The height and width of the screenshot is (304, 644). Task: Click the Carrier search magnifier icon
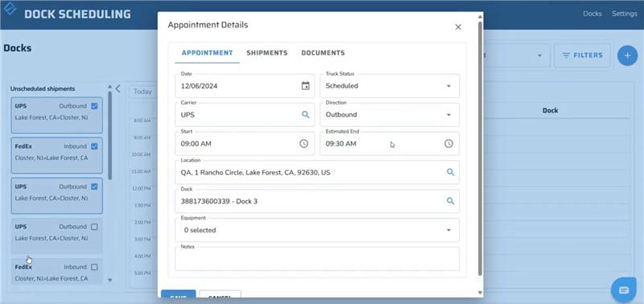coord(306,114)
